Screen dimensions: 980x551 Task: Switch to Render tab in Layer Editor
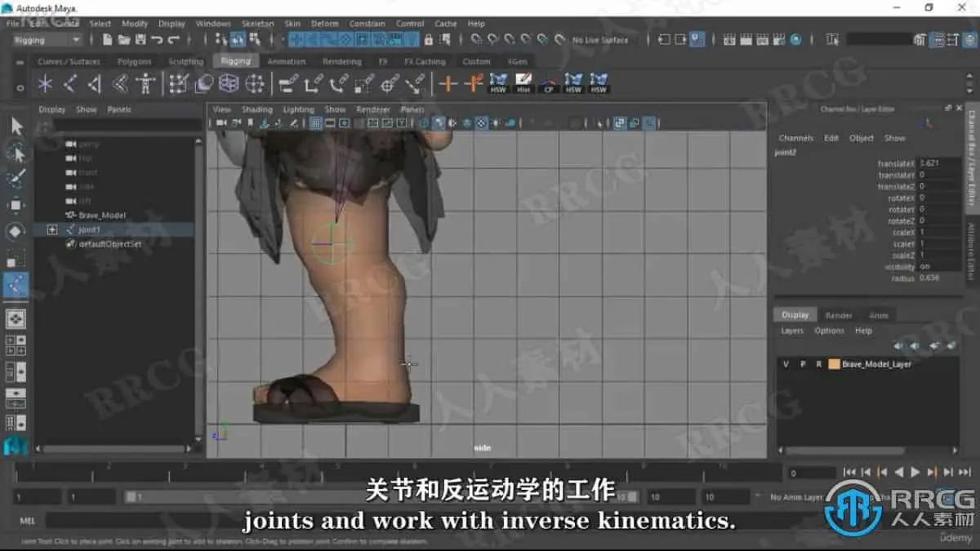(838, 315)
